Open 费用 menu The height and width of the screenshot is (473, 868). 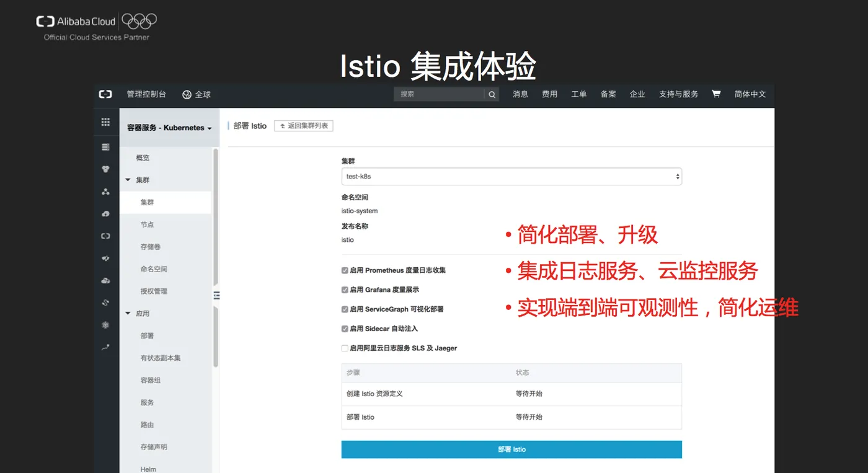point(549,94)
